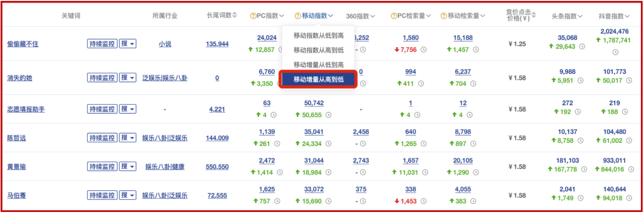Open the 头条指数 sort dropdown
The height and width of the screenshot is (213, 644).
[x=580, y=16]
